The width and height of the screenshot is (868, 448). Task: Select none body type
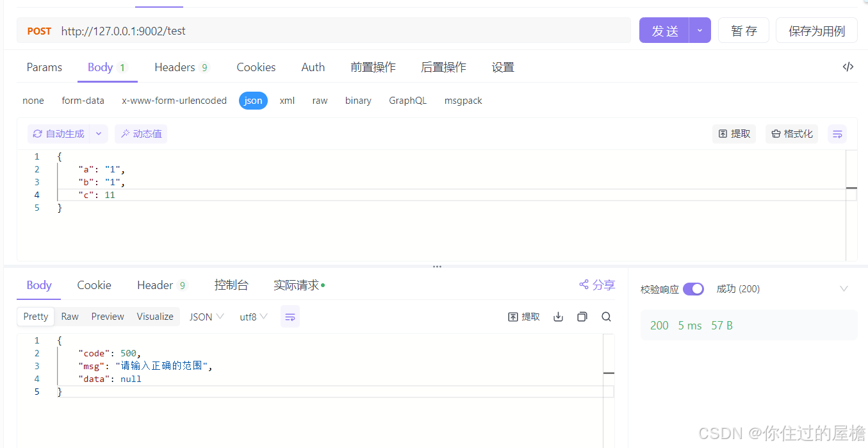(x=33, y=101)
